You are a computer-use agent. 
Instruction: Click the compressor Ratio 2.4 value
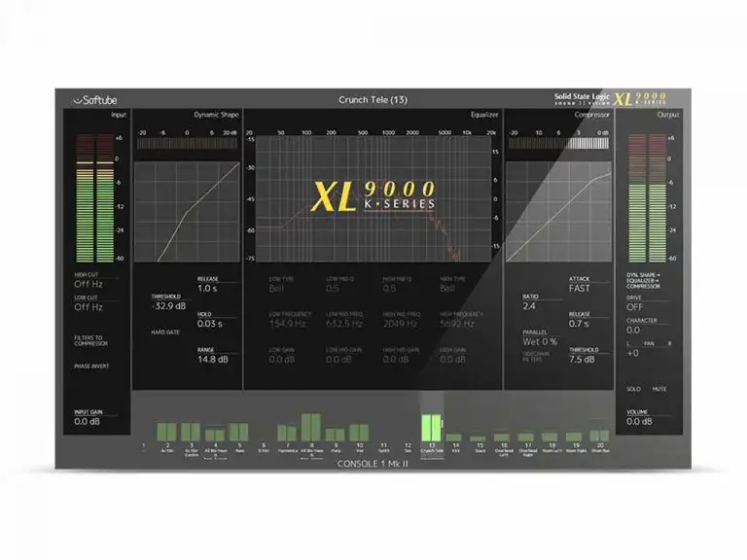click(529, 306)
